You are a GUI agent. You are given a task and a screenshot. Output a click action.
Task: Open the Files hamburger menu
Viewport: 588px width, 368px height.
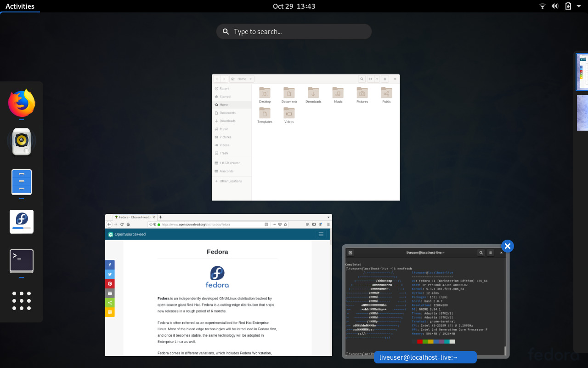(385, 79)
